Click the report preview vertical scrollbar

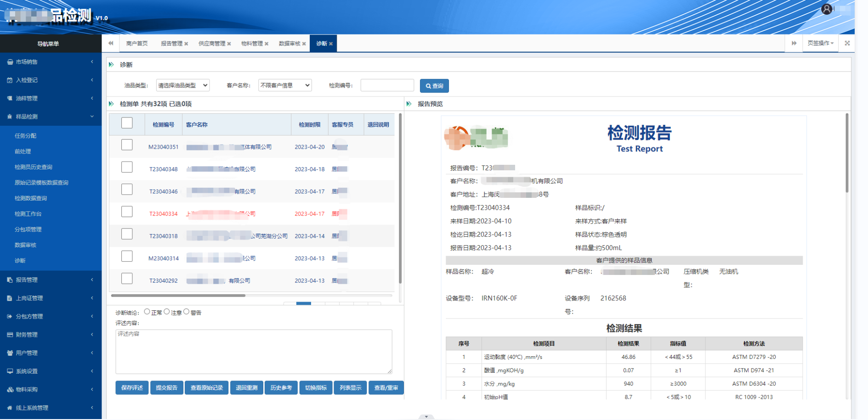[x=847, y=153]
